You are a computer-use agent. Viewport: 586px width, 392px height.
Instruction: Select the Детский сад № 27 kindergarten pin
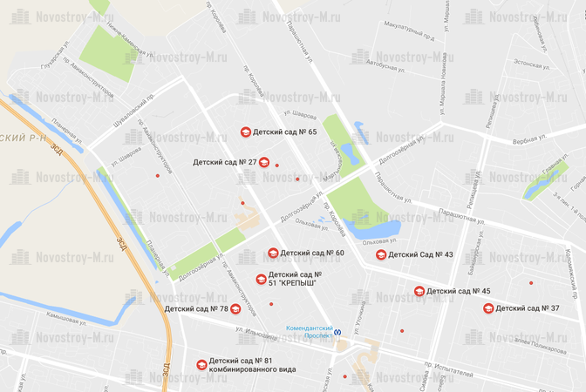pos(264,162)
